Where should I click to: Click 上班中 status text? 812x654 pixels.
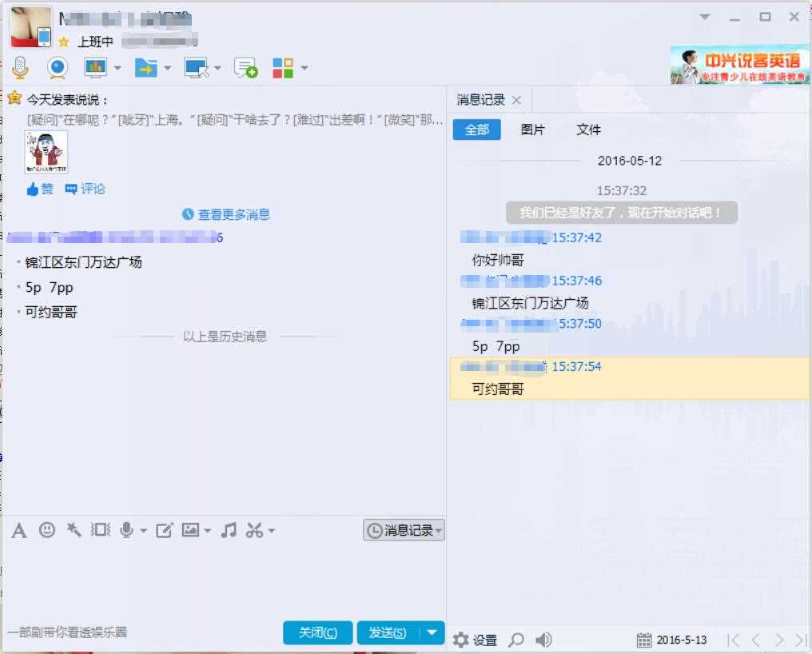pos(95,42)
